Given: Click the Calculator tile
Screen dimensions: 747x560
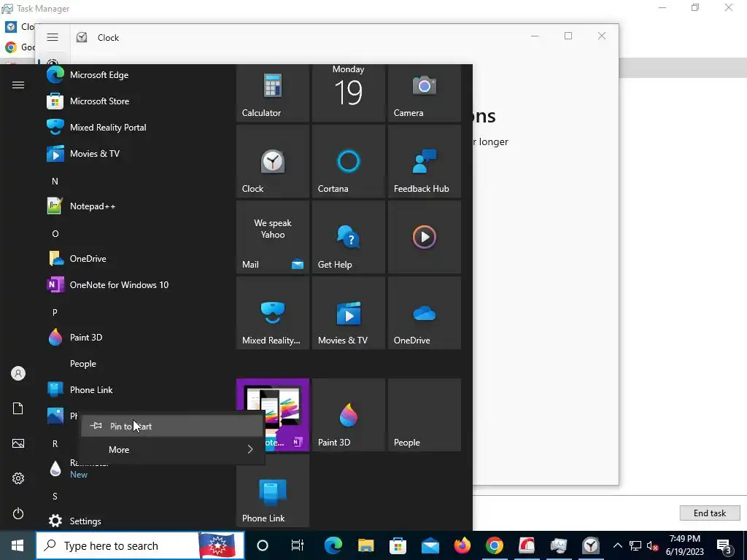Looking at the screenshot, I should click(273, 93).
